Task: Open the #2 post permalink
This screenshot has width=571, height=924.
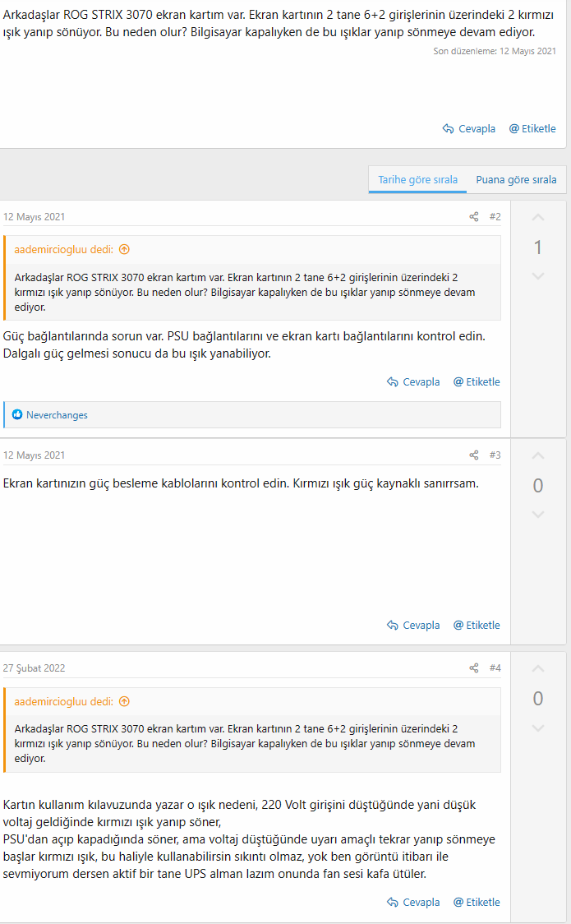Action: coord(495,217)
